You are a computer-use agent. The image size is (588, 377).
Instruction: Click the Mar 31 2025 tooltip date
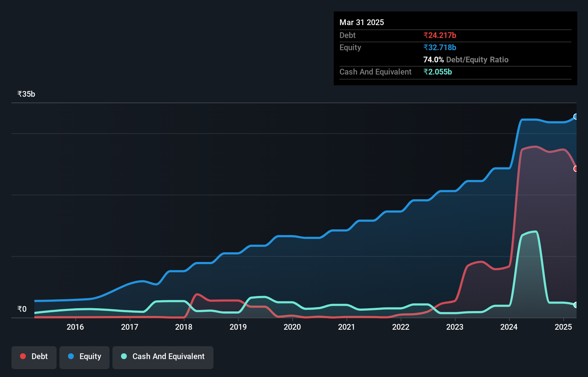point(362,22)
